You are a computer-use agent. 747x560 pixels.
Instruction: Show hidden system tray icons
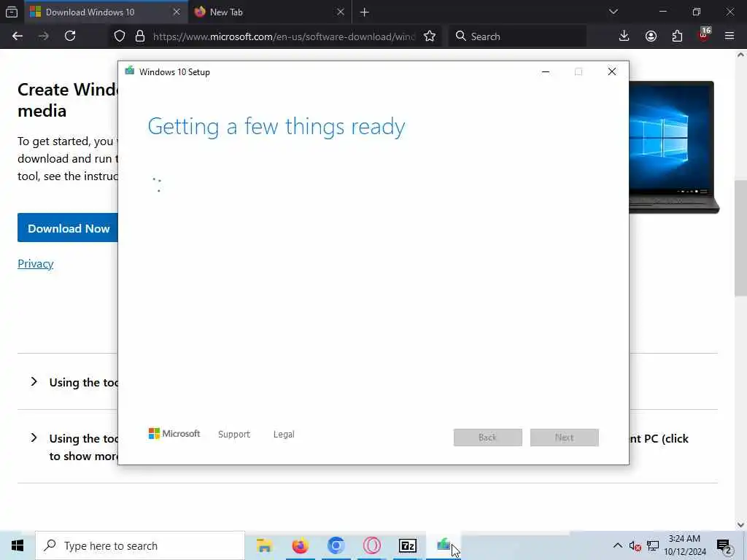coord(617,545)
